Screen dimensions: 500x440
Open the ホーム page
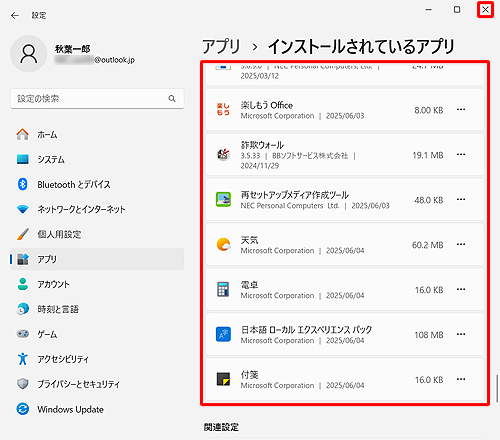[97, 135]
